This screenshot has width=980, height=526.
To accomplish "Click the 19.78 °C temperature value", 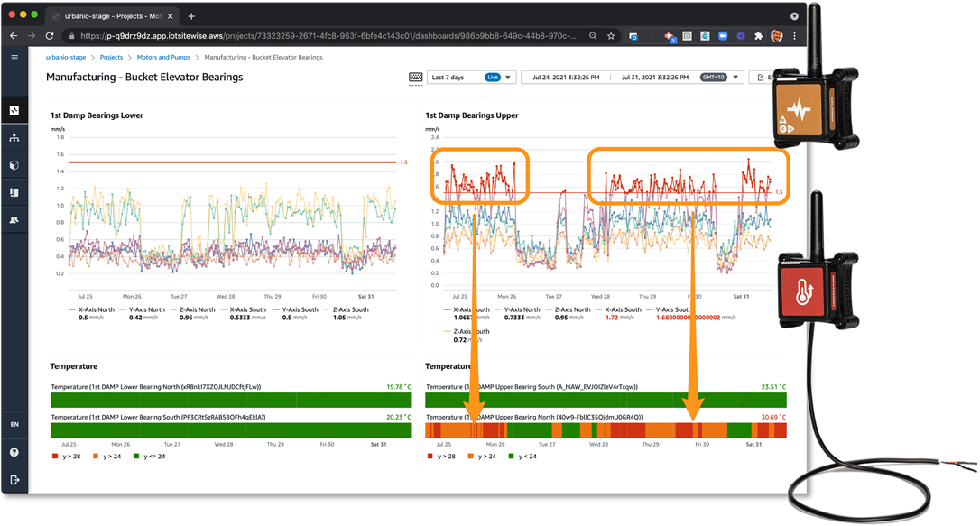I will pos(399,387).
